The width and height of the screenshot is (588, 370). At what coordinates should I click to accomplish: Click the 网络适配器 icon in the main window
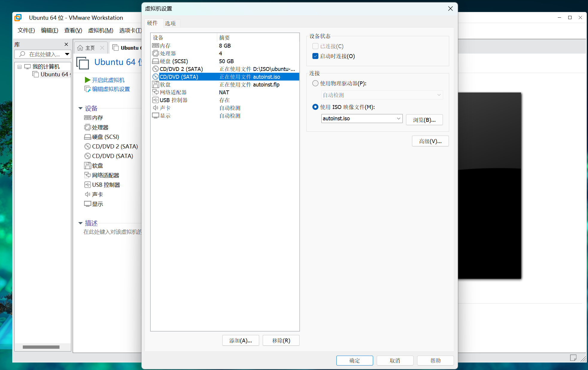click(x=87, y=175)
